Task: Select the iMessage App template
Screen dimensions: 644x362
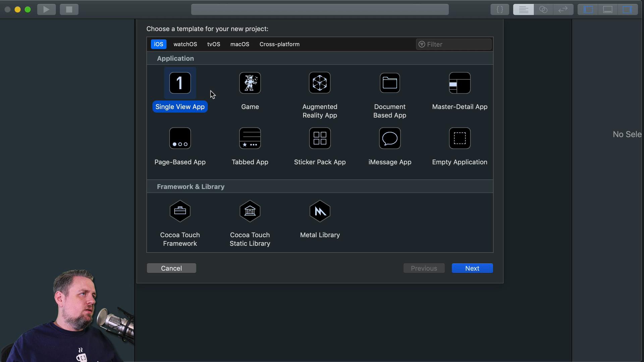Action: click(x=390, y=138)
